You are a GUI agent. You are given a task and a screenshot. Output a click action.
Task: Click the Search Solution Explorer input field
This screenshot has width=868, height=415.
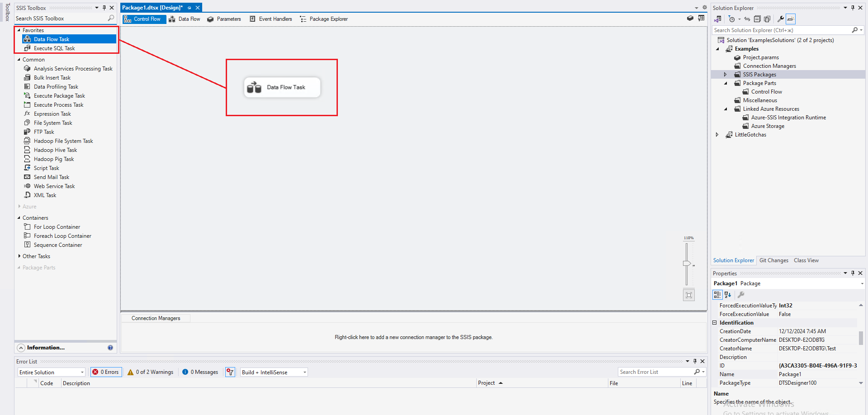pos(782,30)
